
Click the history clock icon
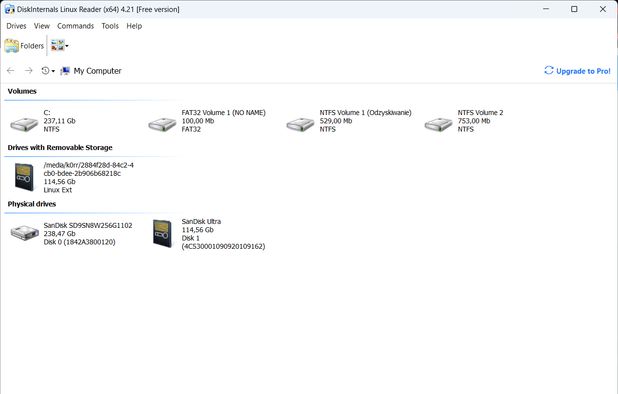coord(45,71)
